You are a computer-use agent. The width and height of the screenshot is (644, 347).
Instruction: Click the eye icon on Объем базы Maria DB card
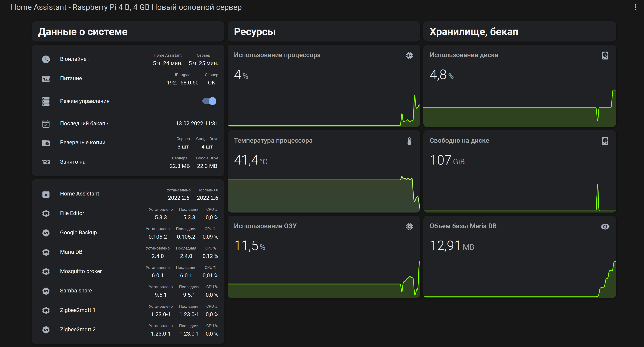tap(605, 227)
